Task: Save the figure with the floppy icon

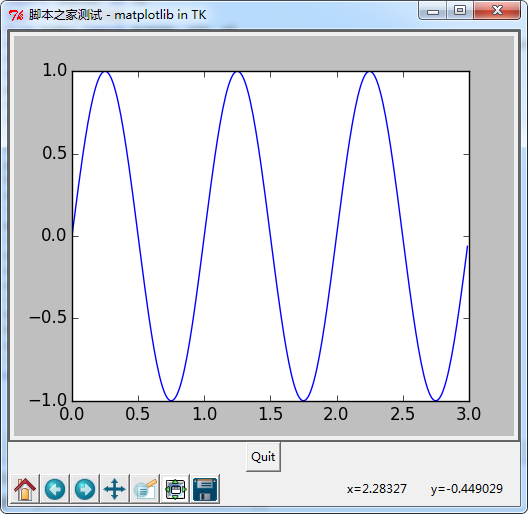Action: pos(205,489)
